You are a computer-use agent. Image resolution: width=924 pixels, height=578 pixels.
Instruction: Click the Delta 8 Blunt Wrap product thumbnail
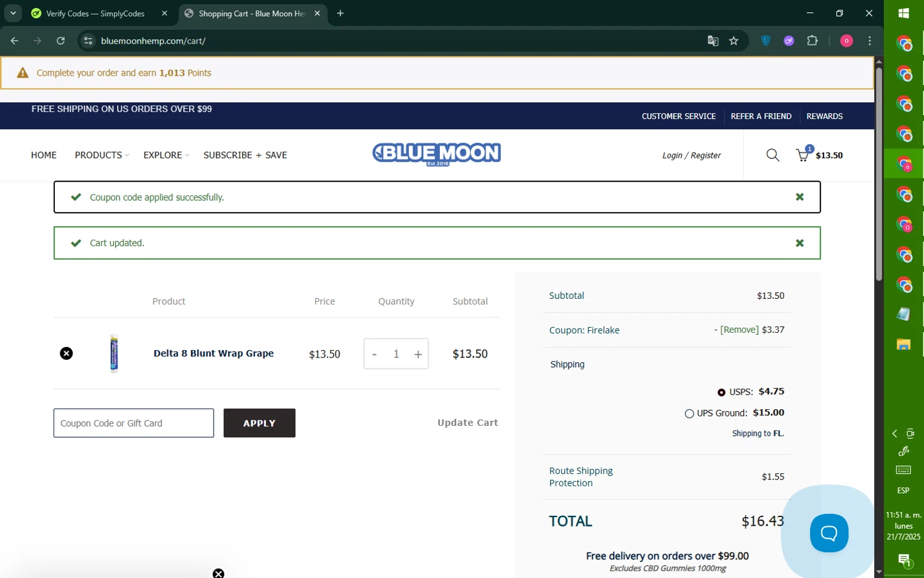[114, 354]
